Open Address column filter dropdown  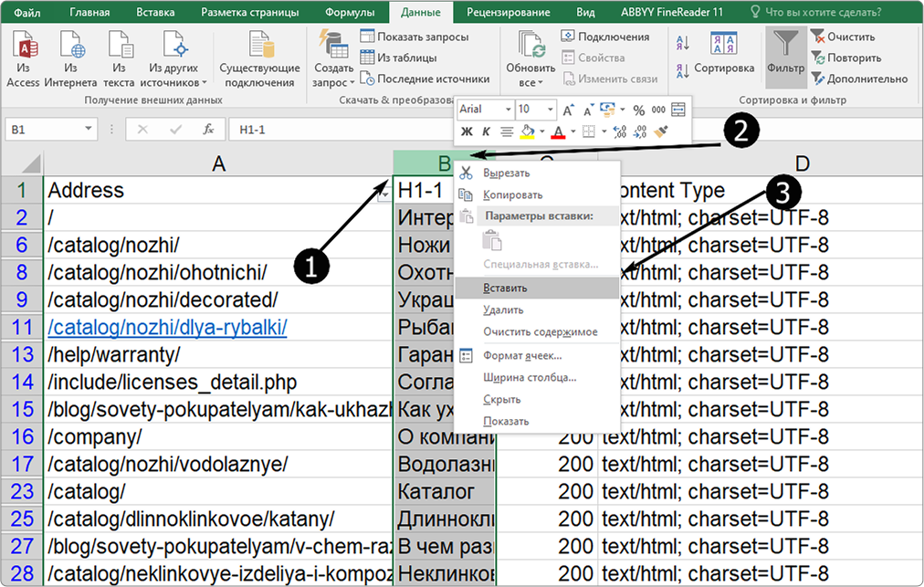point(384,194)
